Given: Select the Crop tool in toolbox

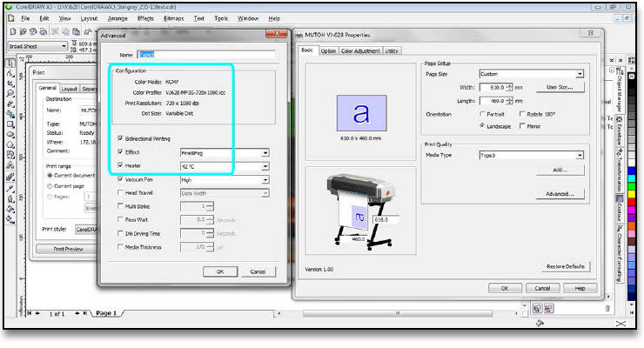Looking at the screenshot, I should pyautogui.click(x=10, y=84).
